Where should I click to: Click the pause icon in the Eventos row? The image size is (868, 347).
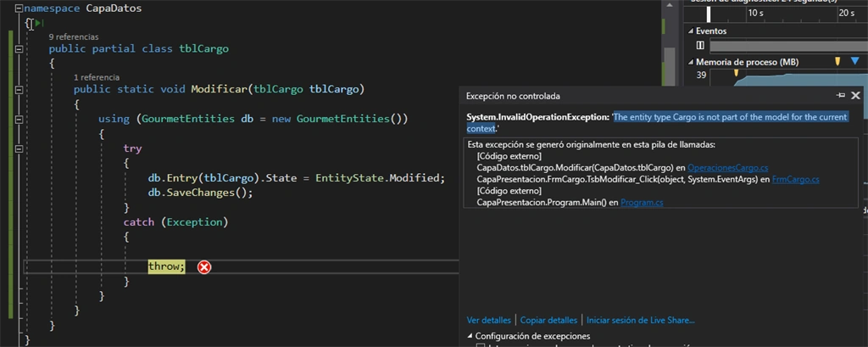click(x=700, y=46)
